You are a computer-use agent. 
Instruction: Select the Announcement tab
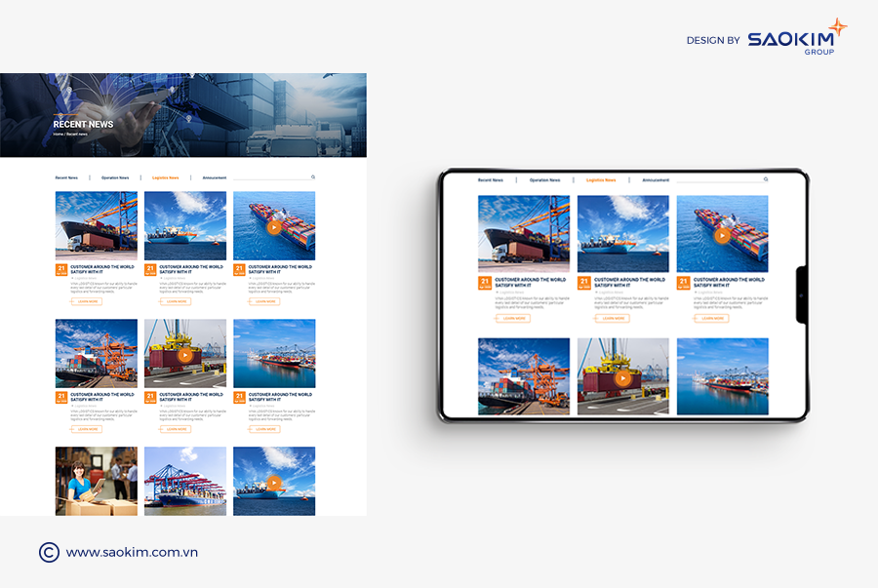[x=213, y=177]
